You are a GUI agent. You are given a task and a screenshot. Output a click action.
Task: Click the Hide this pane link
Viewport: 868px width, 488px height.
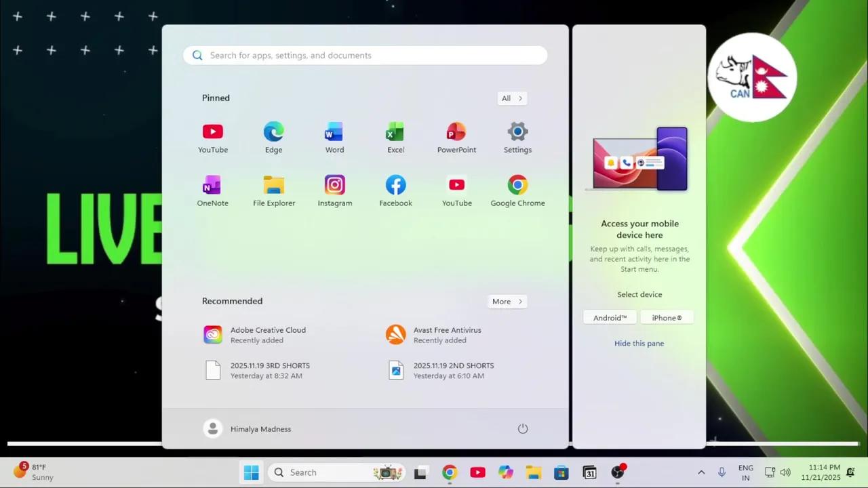point(639,344)
